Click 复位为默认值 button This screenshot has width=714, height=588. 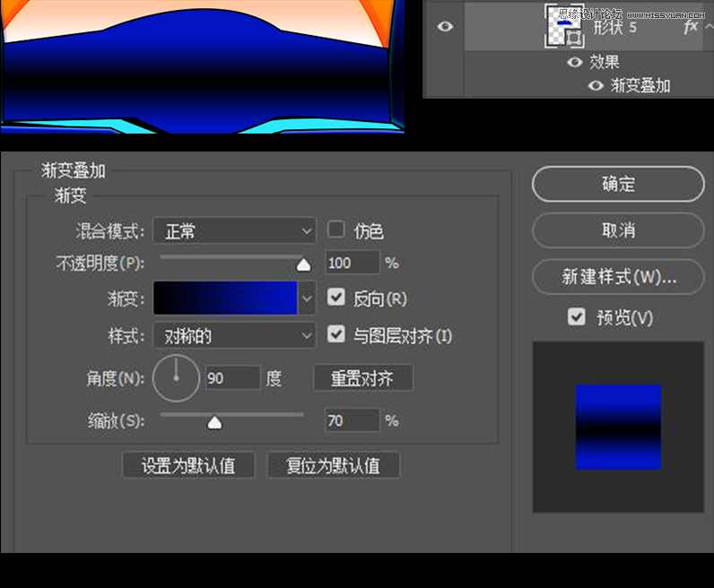point(333,465)
